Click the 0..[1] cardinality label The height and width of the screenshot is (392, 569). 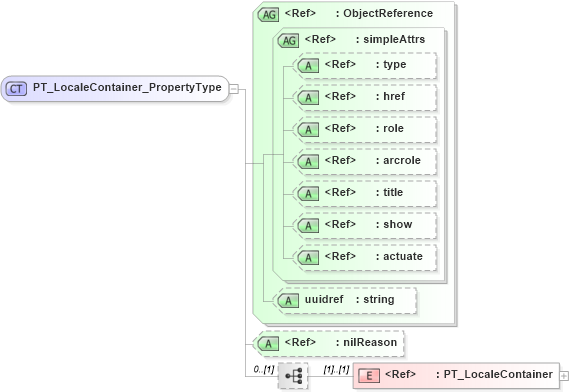264,369
